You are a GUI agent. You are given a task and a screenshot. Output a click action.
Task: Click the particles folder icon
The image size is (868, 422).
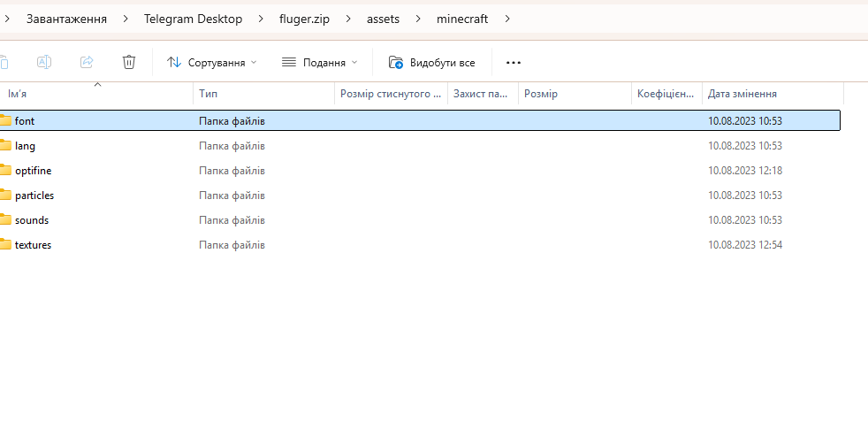5,195
